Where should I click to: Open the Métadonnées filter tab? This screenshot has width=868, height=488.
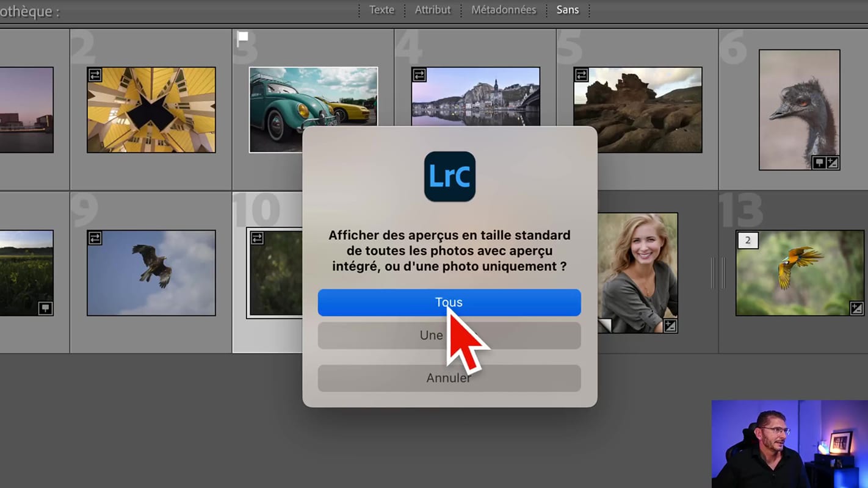click(504, 10)
